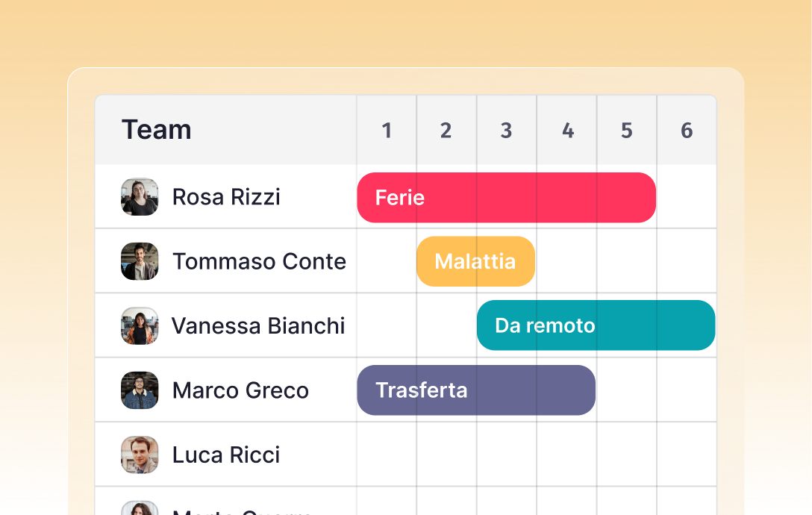Image resolution: width=812 pixels, height=515 pixels.
Task: Click the name Tommaso Conte
Action: (x=260, y=261)
